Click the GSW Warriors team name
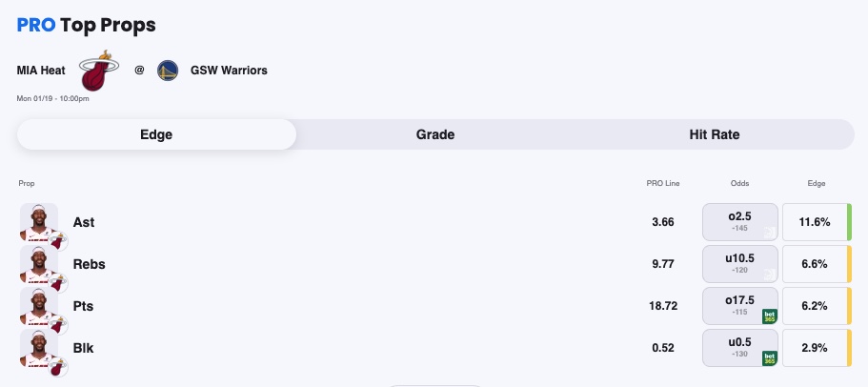868x387 pixels. (229, 70)
